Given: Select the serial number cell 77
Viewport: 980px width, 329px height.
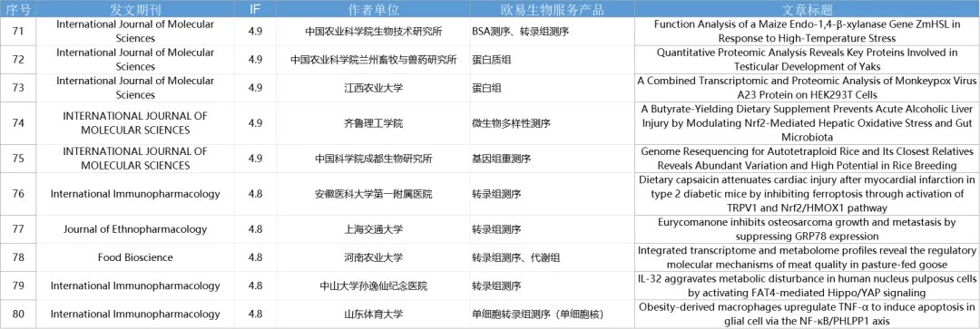Looking at the screenshot, I should click(x=18, y=229).
